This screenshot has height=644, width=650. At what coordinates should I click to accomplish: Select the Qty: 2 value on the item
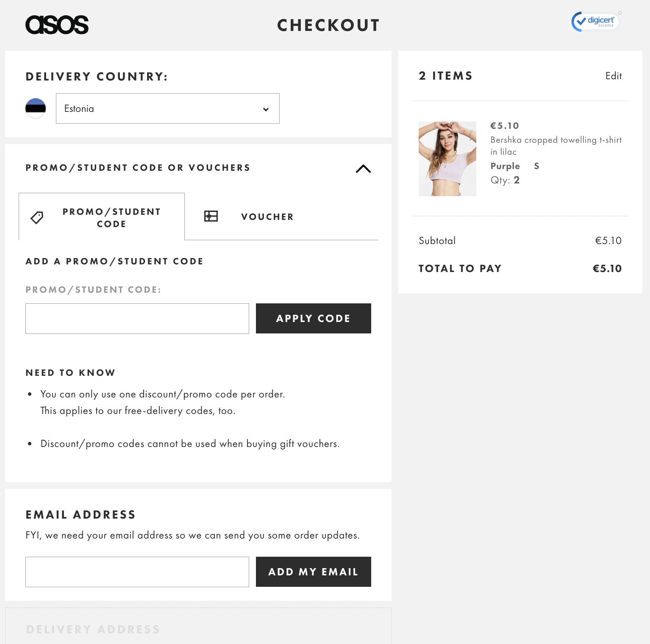pyautogui.click(x=506, y=180)
